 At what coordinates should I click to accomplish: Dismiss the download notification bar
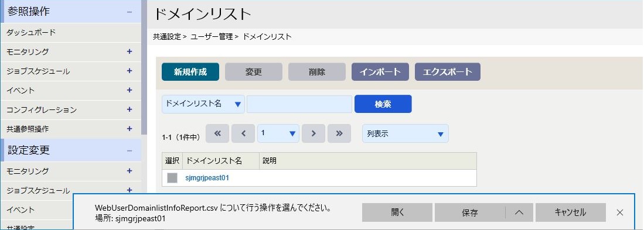pyautogui.click(x=620, y=212)
